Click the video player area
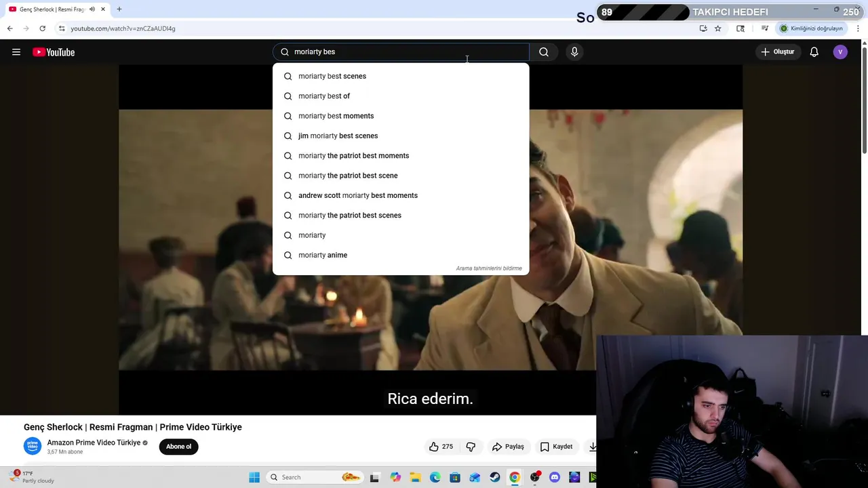Viewport: 868px width, 488px height. pos(431,240)
